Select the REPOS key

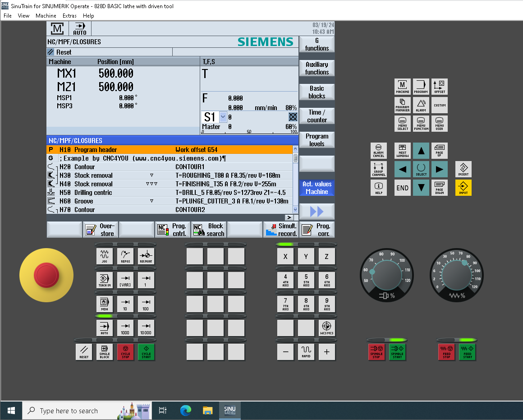[x=125, y=256]
